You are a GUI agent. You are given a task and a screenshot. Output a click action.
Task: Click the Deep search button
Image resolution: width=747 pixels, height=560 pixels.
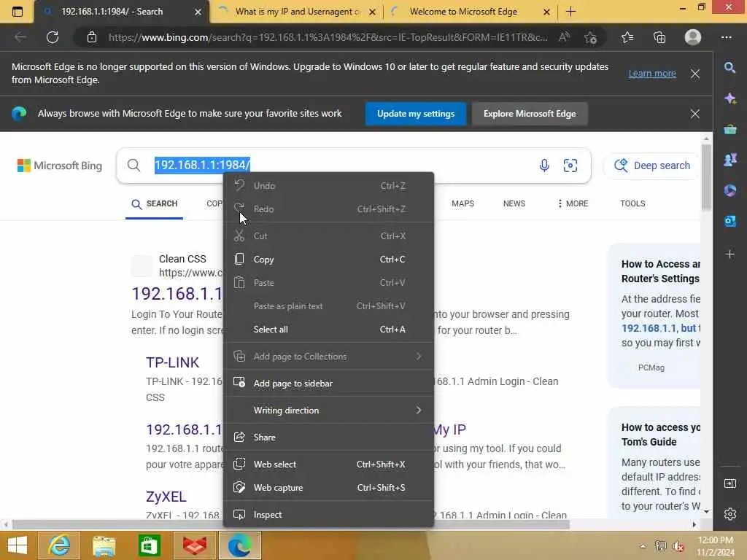[x=652, y=166]
